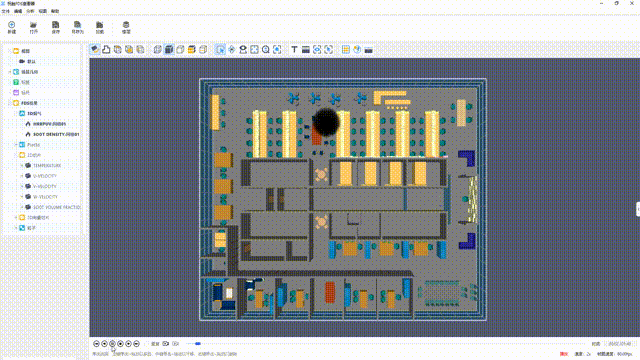The image size is (640, 360).
Task: Click the yellow grid table icon
Action: coord(346,49)
